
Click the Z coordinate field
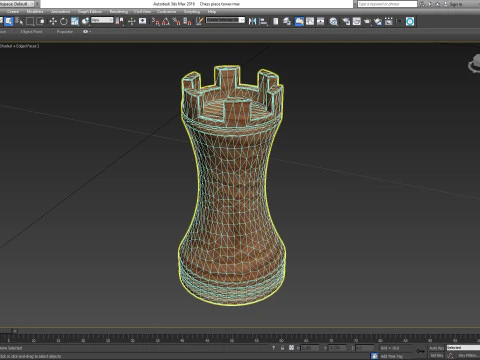click(x=364, y=348)
